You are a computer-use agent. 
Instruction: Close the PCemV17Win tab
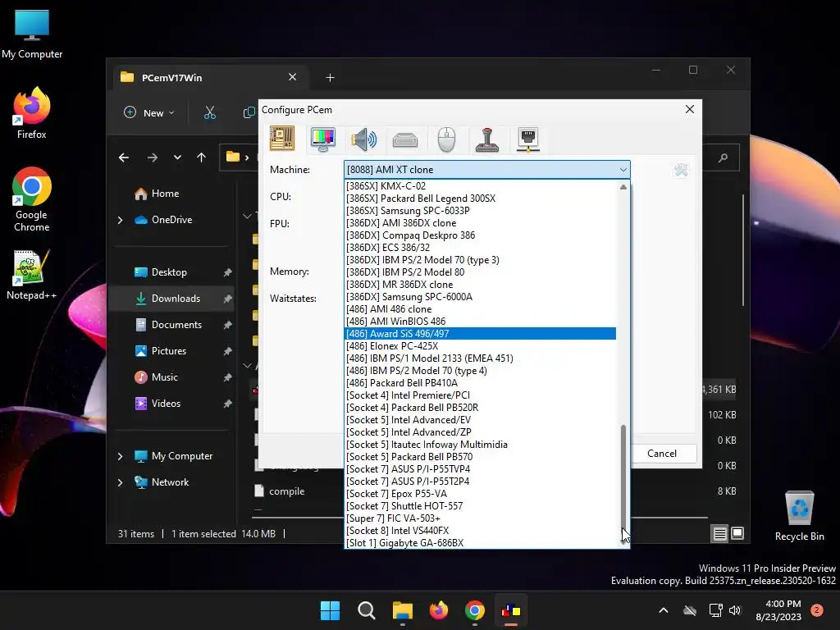tap(293, 77)
